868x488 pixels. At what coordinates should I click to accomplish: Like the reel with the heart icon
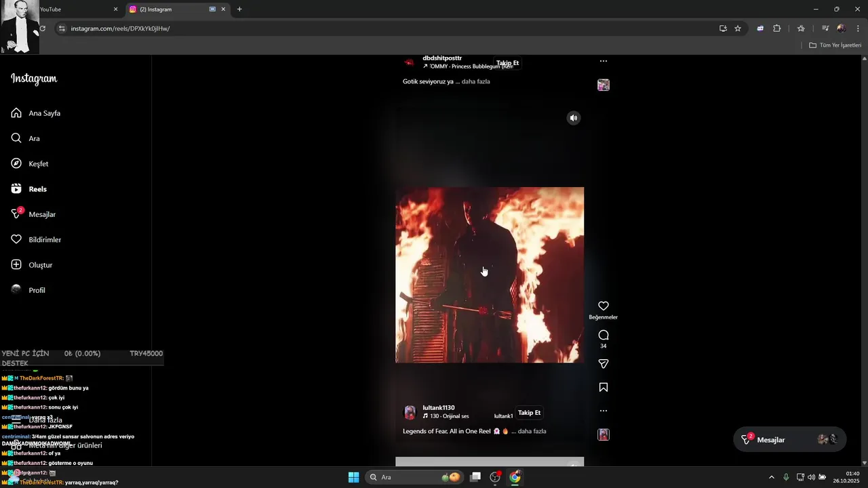pyautogui.click(x=604, y=306)
